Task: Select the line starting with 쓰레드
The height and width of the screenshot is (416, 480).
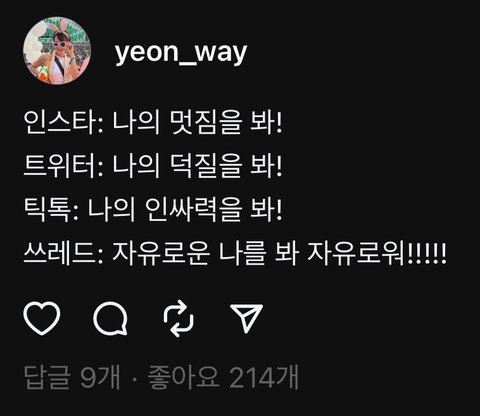Action: point(235,253)
